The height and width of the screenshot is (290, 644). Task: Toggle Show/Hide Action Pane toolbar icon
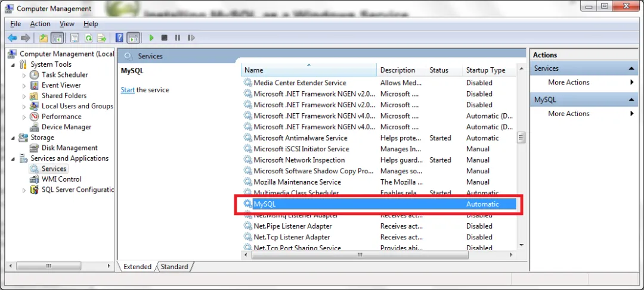134,38
